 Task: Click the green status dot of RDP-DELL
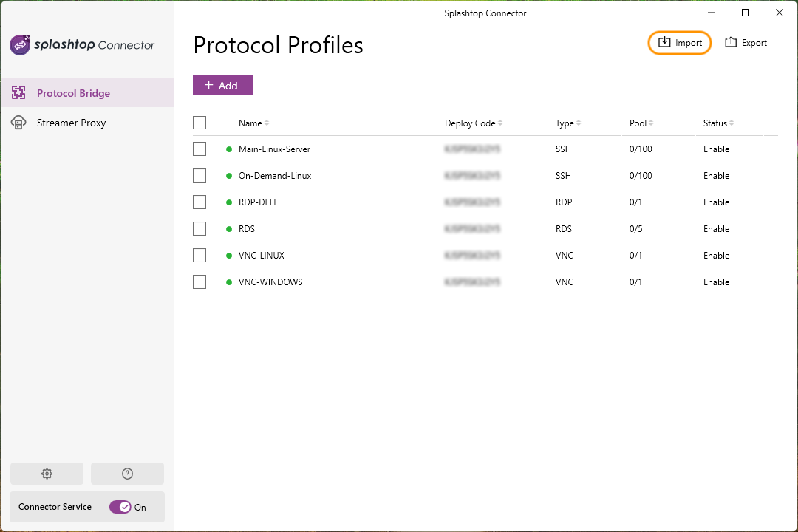click(229, 202)
